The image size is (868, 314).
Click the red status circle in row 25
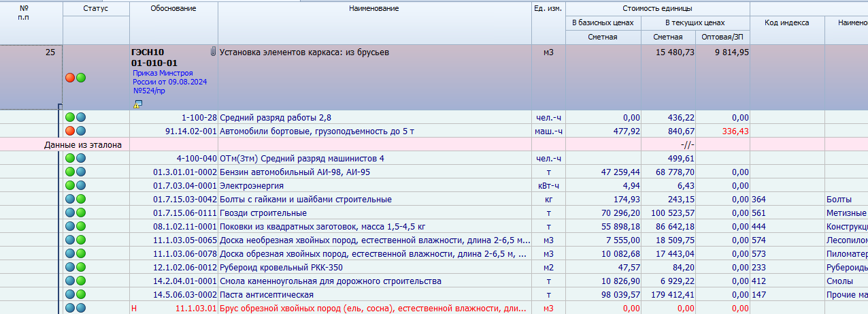tap(70, 78)
